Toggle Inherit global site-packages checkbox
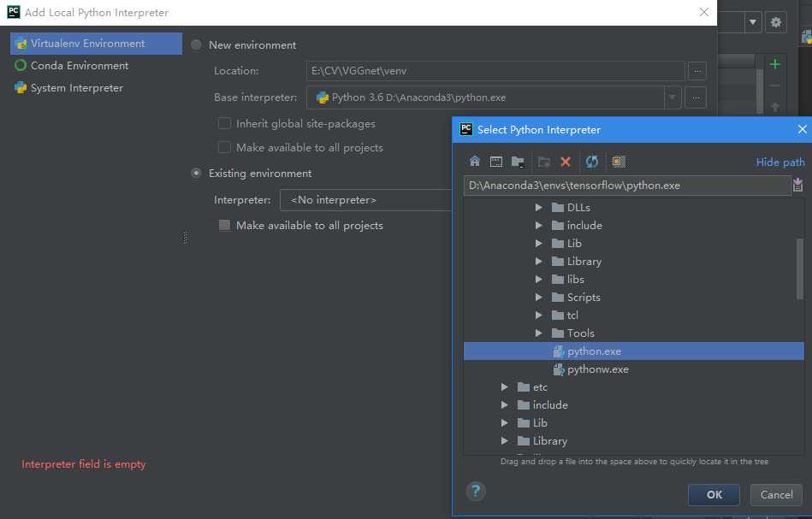 point(224,123)
